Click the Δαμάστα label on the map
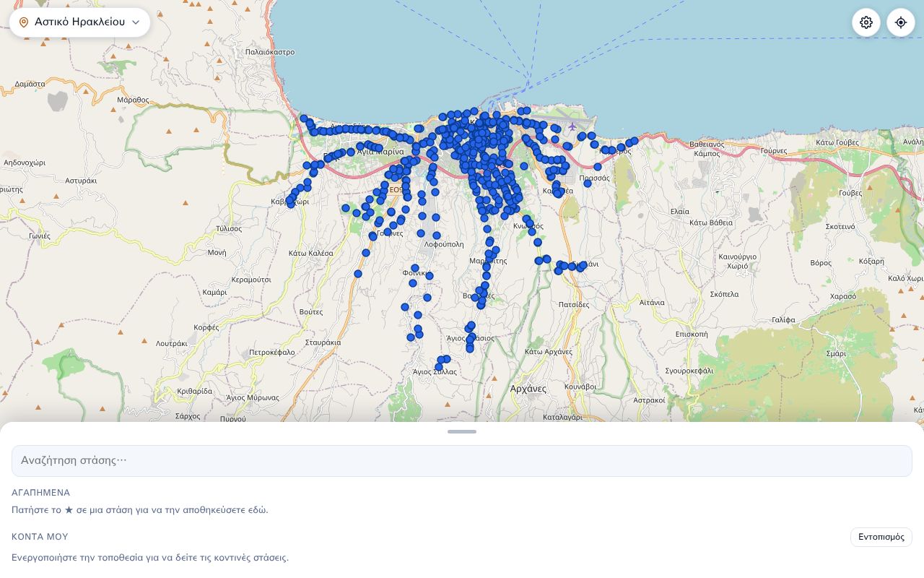 30,84
